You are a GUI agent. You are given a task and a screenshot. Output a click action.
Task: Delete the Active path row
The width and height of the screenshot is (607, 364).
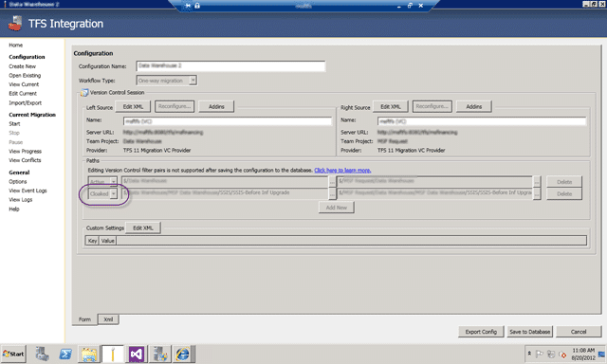(x=564, y=182)
